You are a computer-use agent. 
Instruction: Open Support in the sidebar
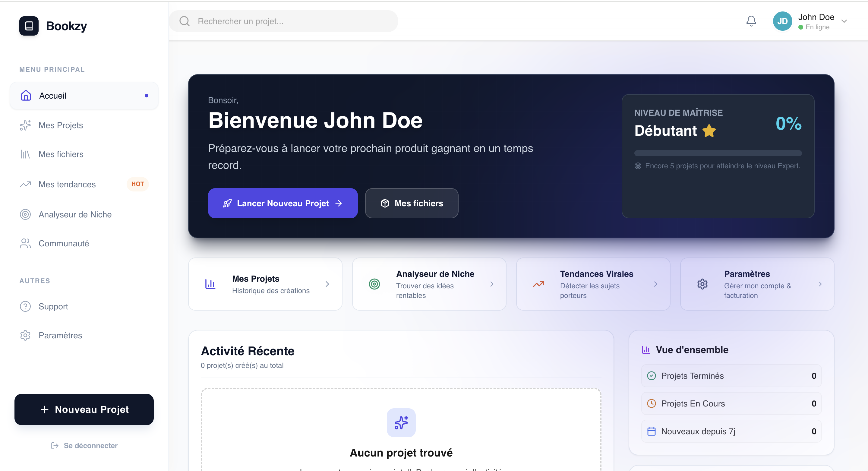click(53, 306)
